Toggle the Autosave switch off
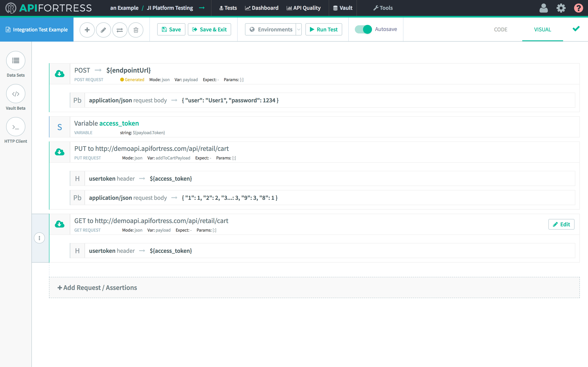This screenshot has height=367, width=588. point(363,29)
